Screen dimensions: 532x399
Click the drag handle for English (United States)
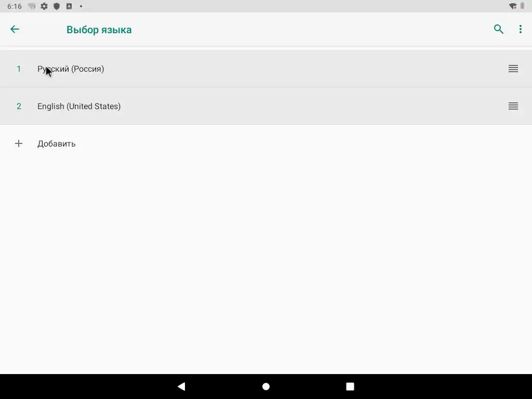pyautogui.click(x=513, y=106)
